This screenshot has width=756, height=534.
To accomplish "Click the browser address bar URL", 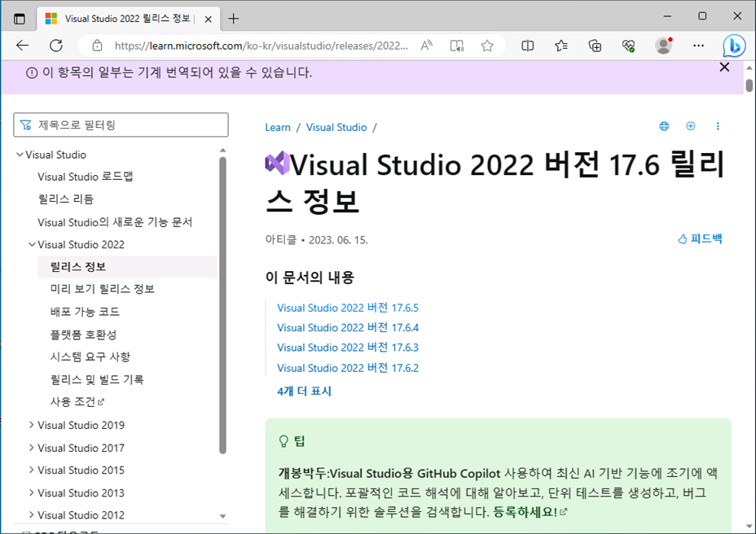I will [x=262, y=46].
